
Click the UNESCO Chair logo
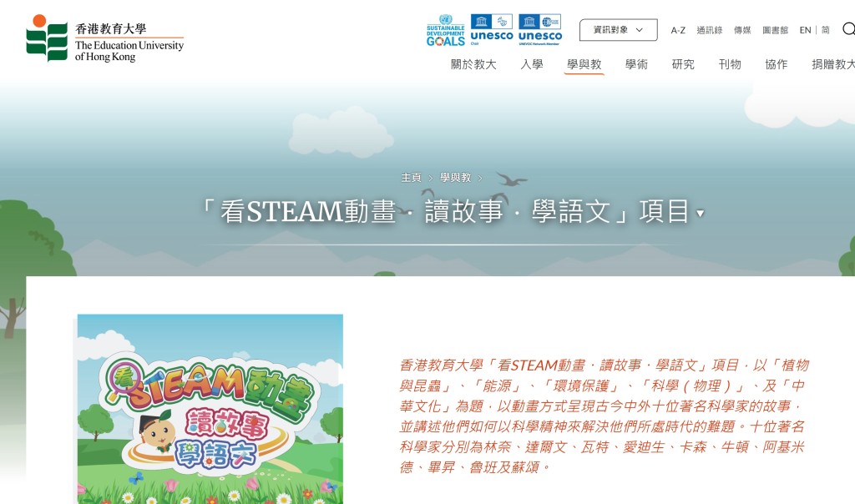pyautogui.click(x=491, y=29)
